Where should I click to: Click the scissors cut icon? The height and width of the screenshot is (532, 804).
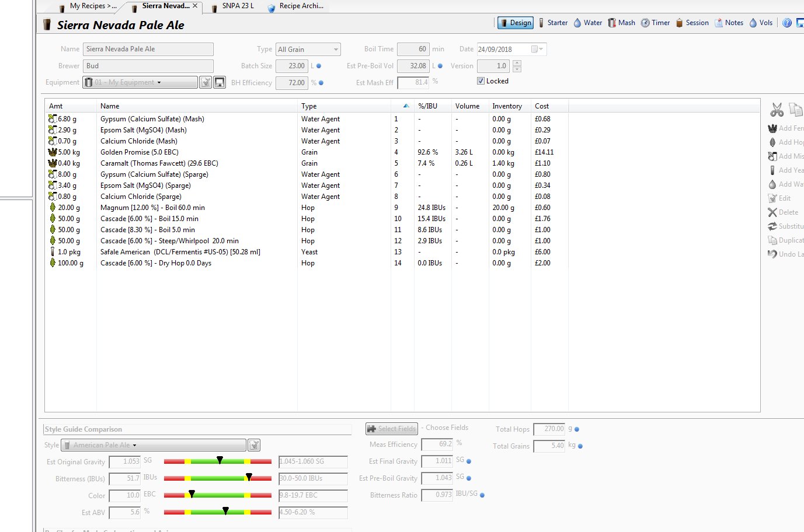pos(777,110)
